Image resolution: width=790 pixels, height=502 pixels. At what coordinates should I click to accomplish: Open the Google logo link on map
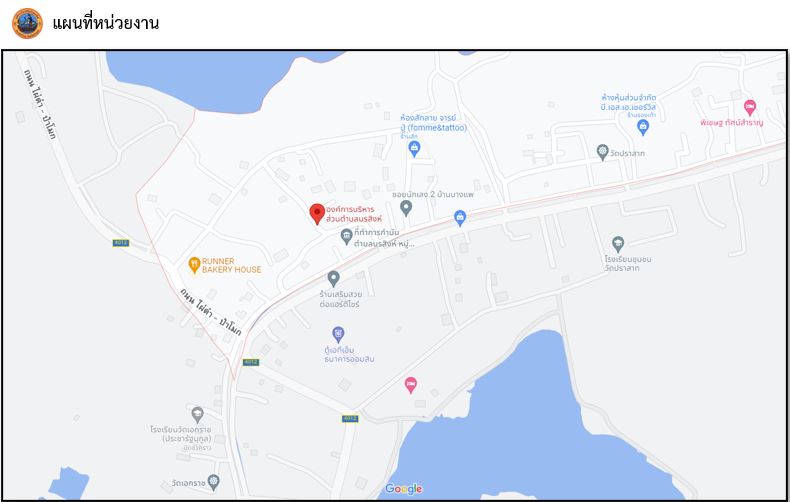click(x=404, y=489)
